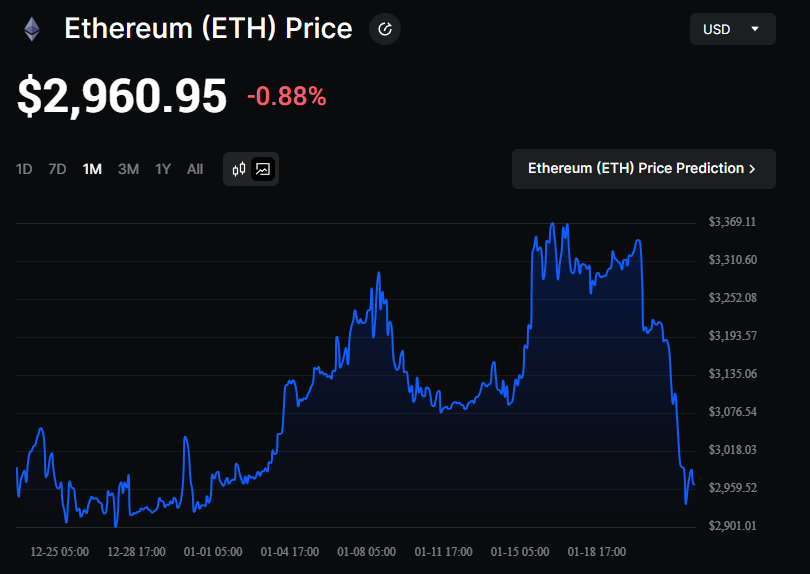Select the All time range
810x574 pixels.
[195, 169]
